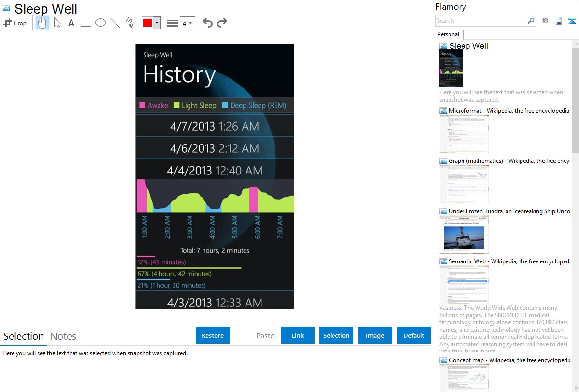Viewport: 579px width, 392px height.
Task: Click the camera snapshot icon
Action: click(545, 21)
